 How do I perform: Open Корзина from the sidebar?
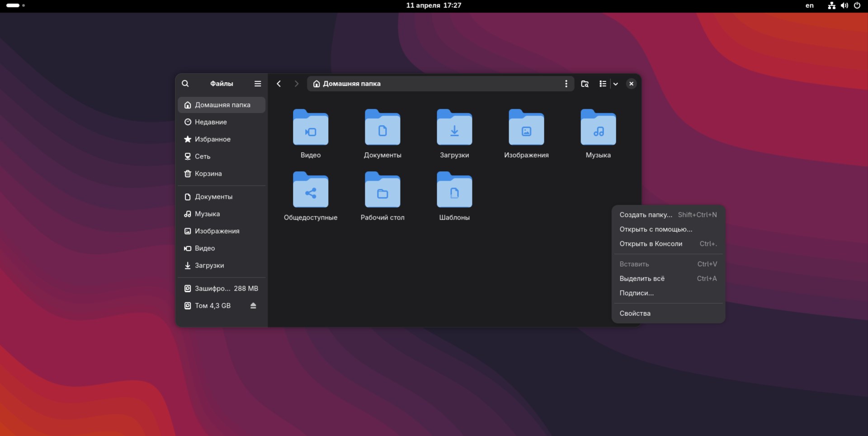(208, 173)
